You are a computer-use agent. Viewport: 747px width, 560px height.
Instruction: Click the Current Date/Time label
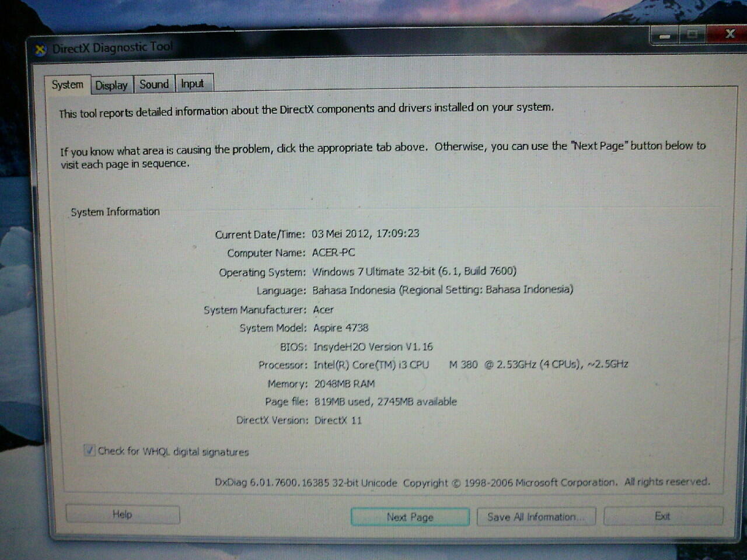tap(260, 235)
